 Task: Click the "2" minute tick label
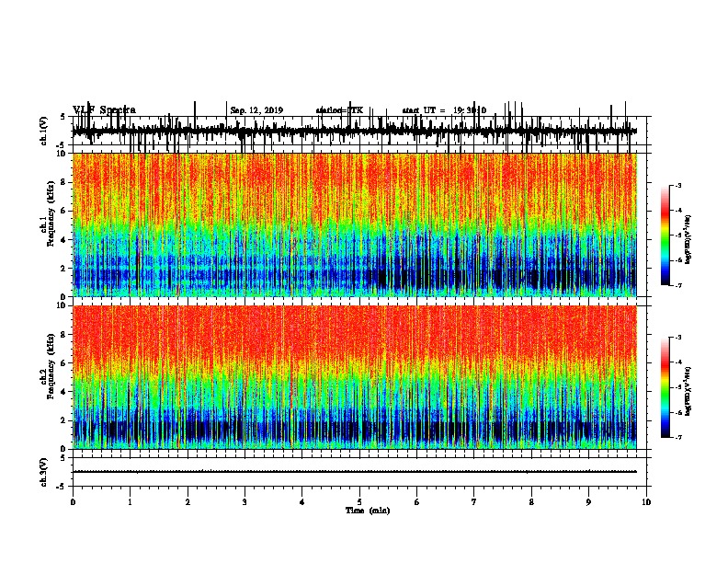(188, 502)
